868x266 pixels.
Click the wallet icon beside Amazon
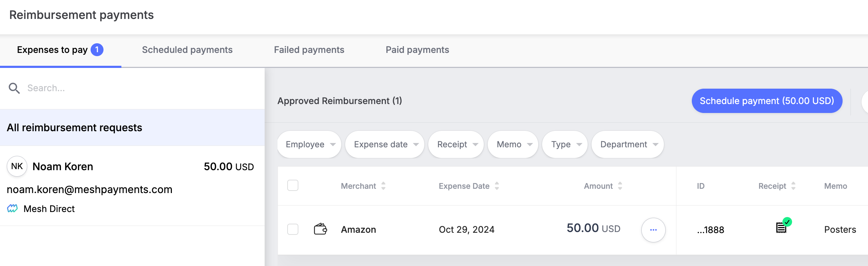click(320, 229)
